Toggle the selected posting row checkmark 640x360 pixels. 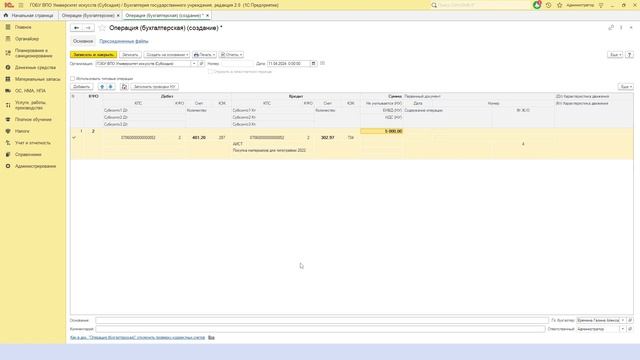(x=74, y=138)
